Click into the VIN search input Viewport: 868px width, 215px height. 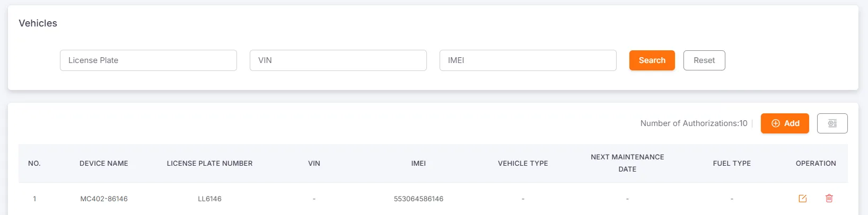[338, 60]
